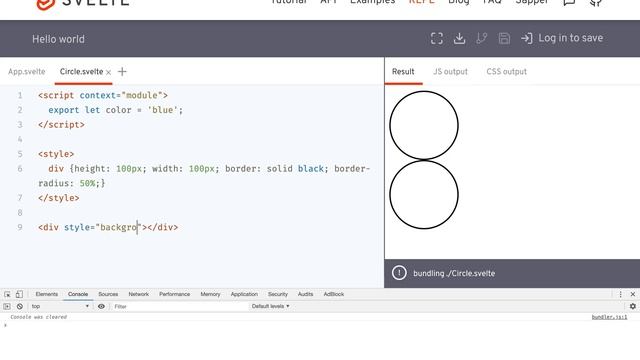Click the Hello world project name field
The width and height of the screenshot is (640, 360).
point(58,39)
